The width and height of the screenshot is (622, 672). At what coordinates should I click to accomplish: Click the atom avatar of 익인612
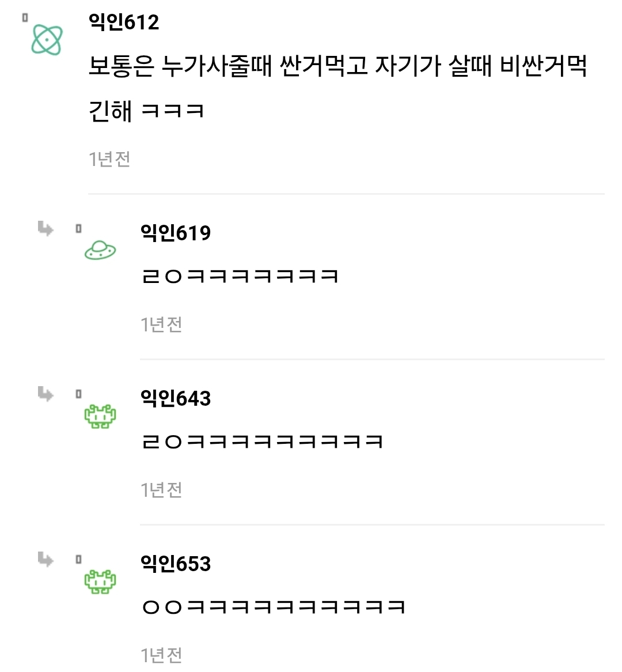tap(47, 40)
